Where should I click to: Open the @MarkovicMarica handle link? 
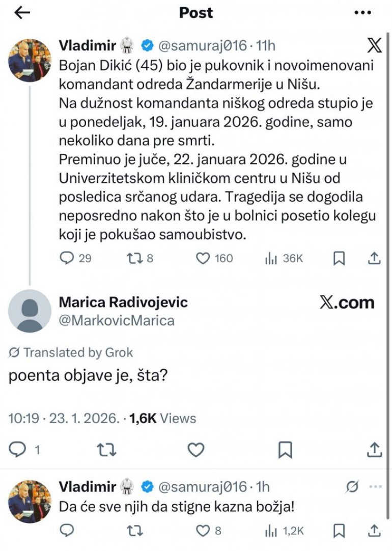117,320
